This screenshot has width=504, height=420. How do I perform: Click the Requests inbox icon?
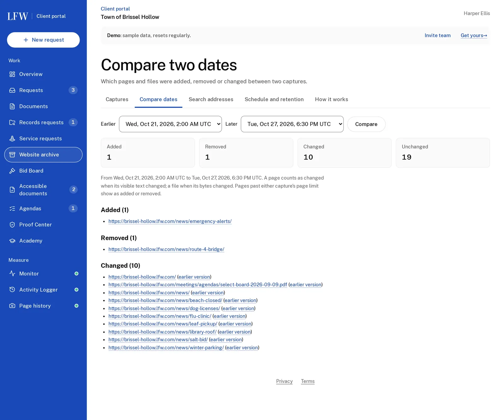point(12,90)
